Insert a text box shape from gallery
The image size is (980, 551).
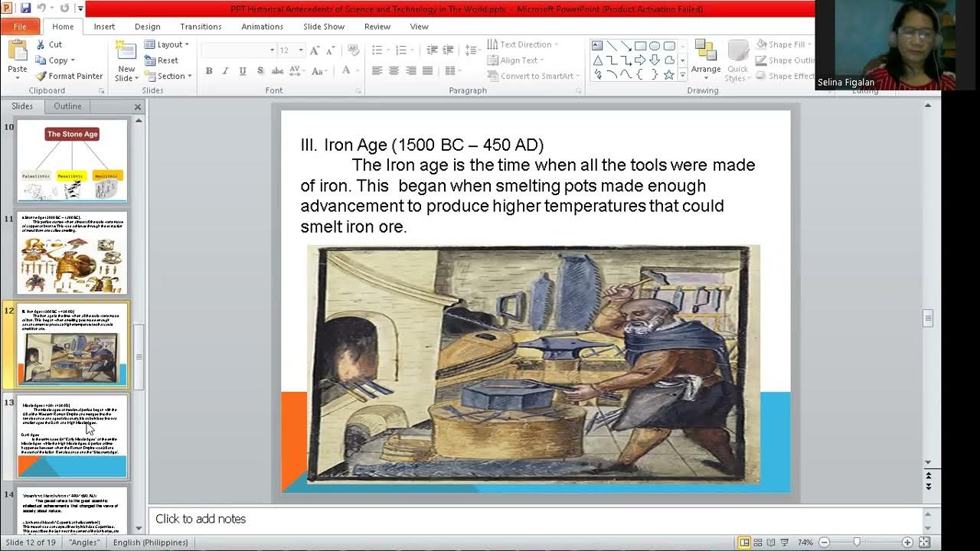pyautogui.click(x=597, y=45)
